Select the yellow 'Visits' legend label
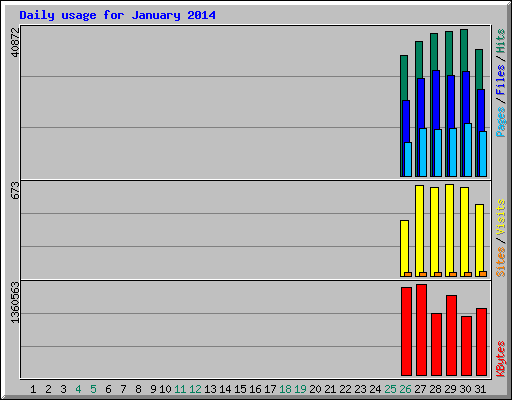Image resolution: width=512 pixels, height=400 pixels. tap(501, 217)
